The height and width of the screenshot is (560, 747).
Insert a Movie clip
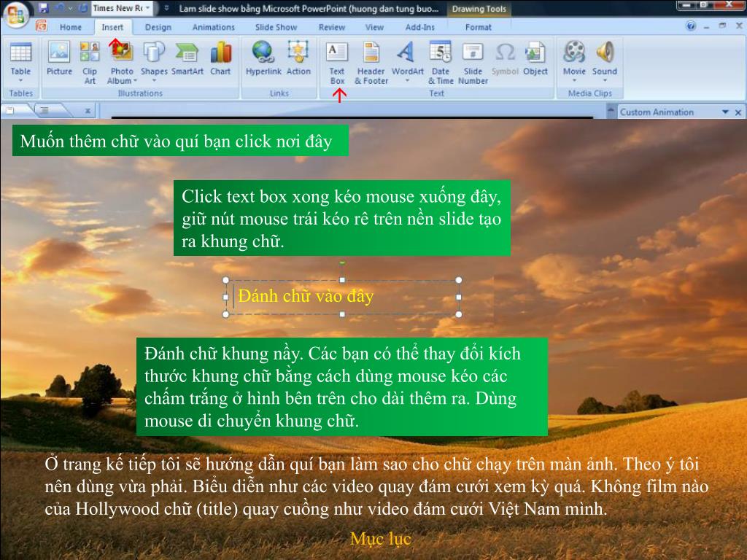(x=574, y=63)
